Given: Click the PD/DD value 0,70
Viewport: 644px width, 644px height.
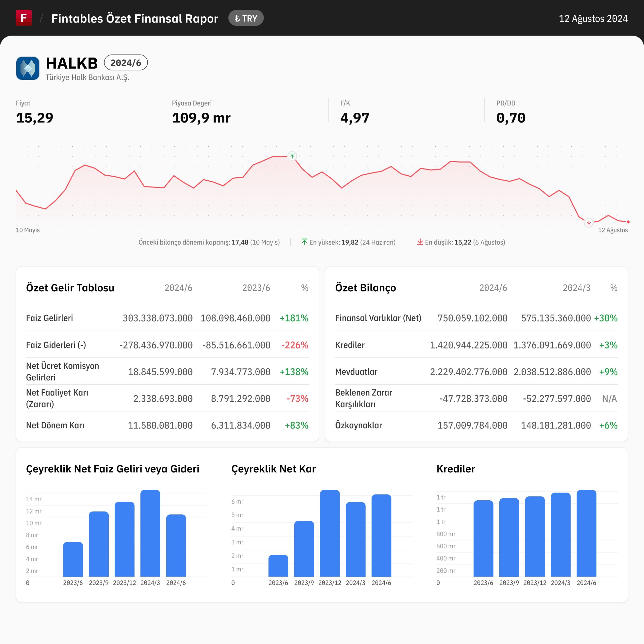Looking at the screenshot, I should (x=511, y=118).
